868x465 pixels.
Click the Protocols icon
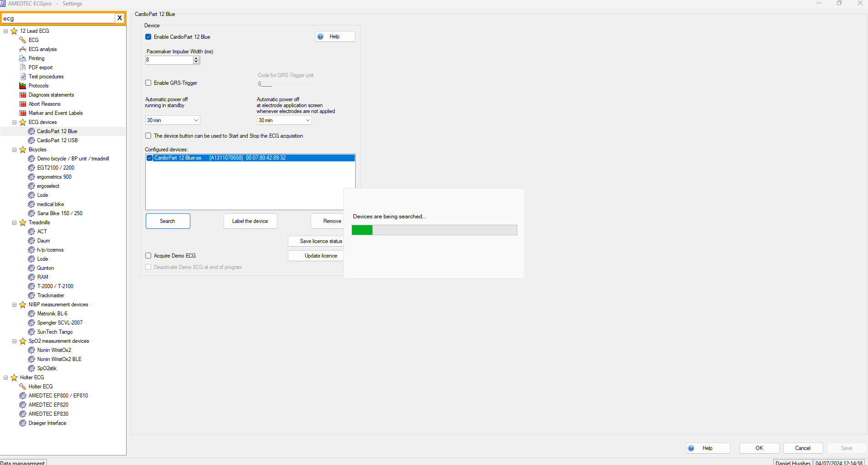coord(23,86)
